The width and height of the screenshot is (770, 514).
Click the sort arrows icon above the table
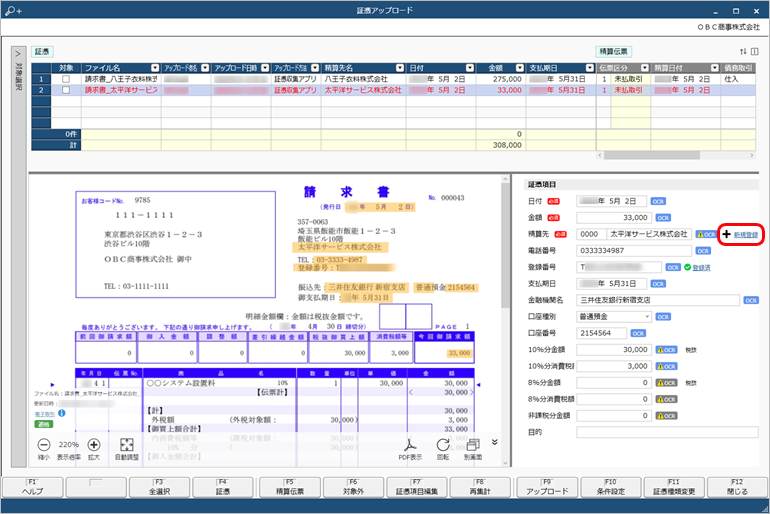coord(743,52)
